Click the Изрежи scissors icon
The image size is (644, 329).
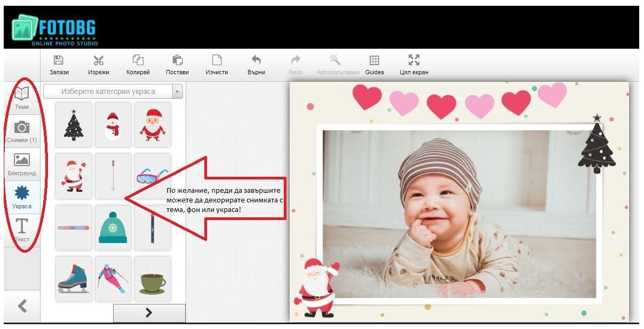click(x=99, y=61)
